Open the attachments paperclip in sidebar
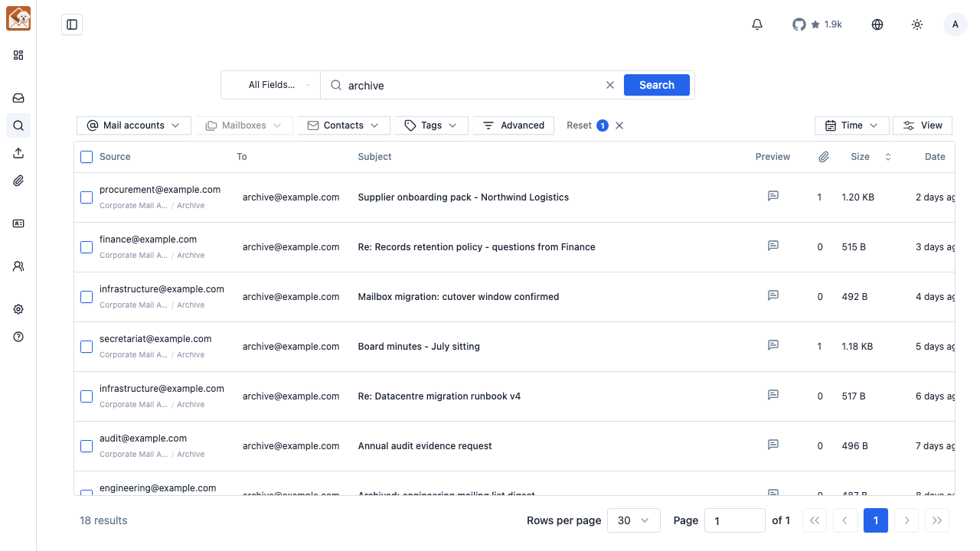Image resolution: width=980 pixels, height=551 pixels. coord(18,181)
